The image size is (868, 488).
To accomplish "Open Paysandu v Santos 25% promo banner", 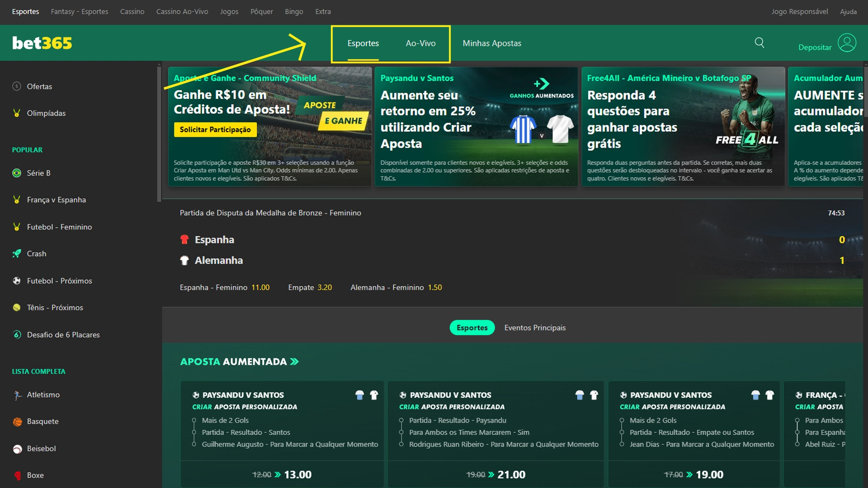I will click(476, 127).
